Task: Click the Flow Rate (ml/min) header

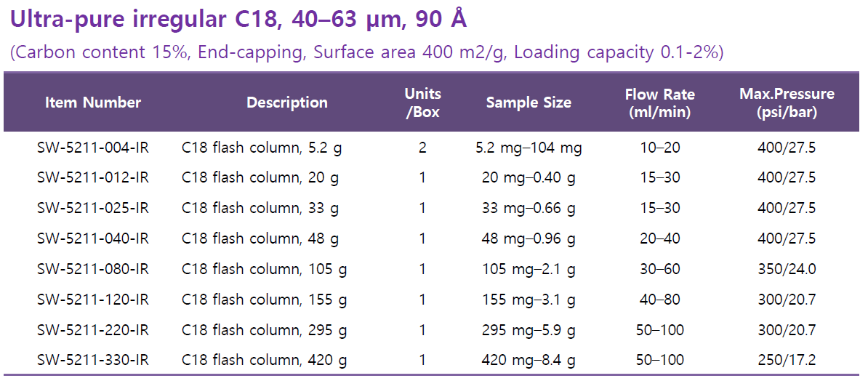Action: coord(659,103)
